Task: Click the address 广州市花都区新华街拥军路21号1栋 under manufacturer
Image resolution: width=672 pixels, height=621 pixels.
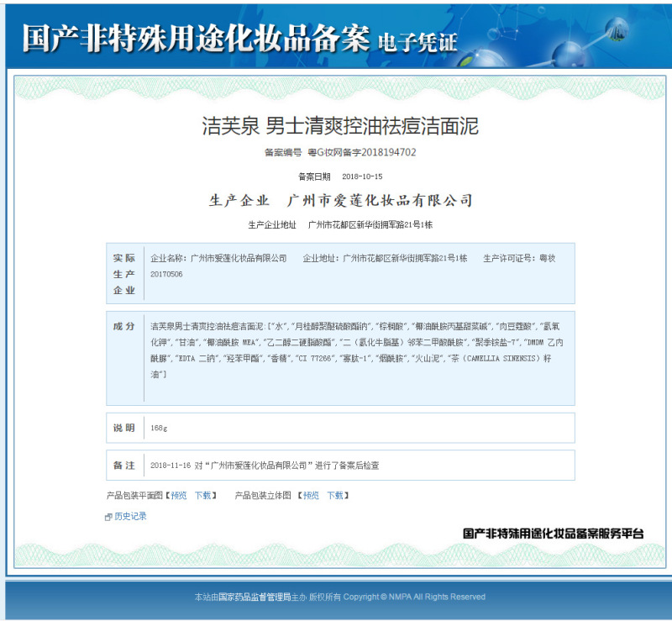Action: coord(370,224)
